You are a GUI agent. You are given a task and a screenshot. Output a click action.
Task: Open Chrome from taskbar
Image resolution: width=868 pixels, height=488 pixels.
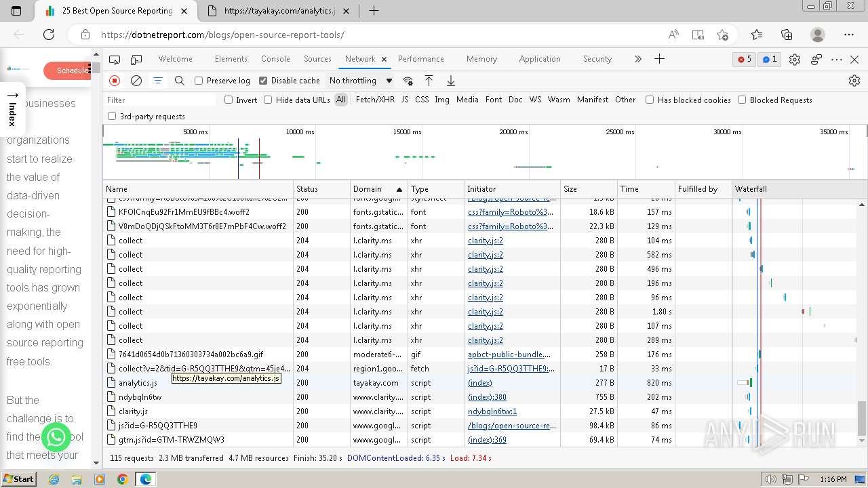(122, 479)
